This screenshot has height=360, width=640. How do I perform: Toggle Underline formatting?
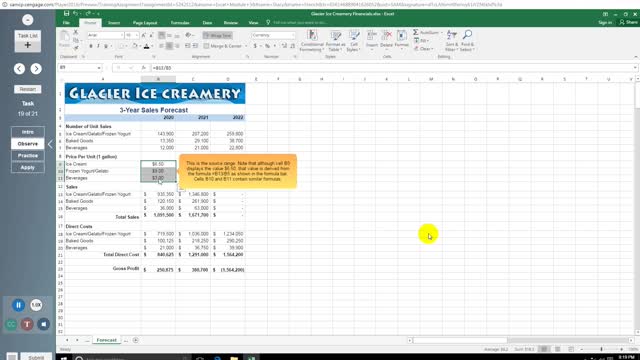tap(106, 46)
